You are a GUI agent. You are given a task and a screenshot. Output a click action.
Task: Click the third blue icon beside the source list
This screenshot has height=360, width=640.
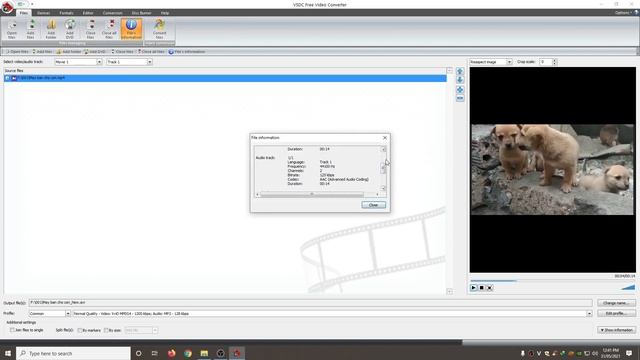(460, 89)
